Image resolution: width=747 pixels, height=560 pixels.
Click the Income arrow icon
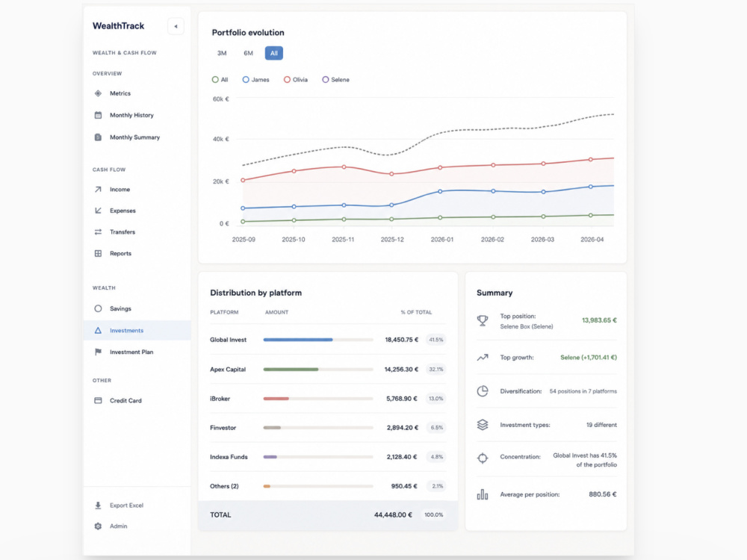tap(98, 190)
